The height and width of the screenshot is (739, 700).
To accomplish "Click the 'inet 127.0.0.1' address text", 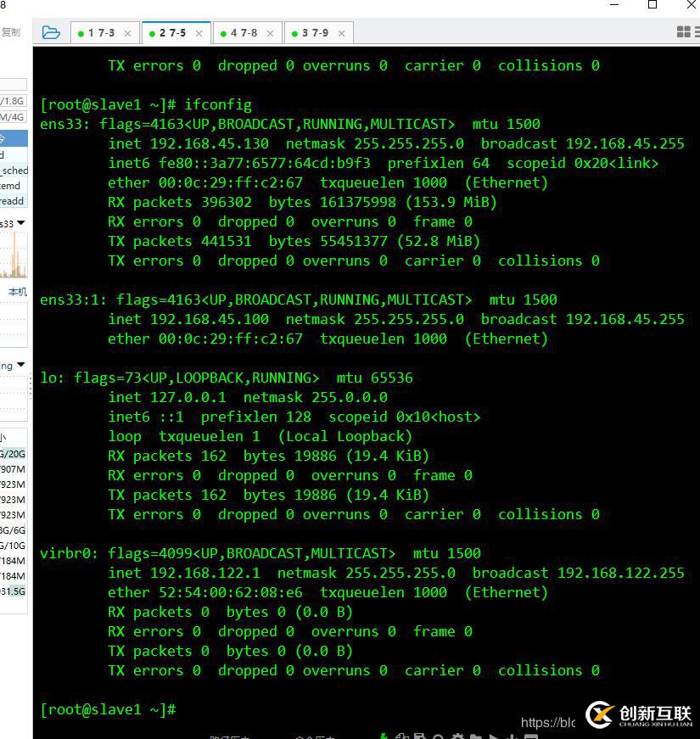I will (x=167, y=397).
